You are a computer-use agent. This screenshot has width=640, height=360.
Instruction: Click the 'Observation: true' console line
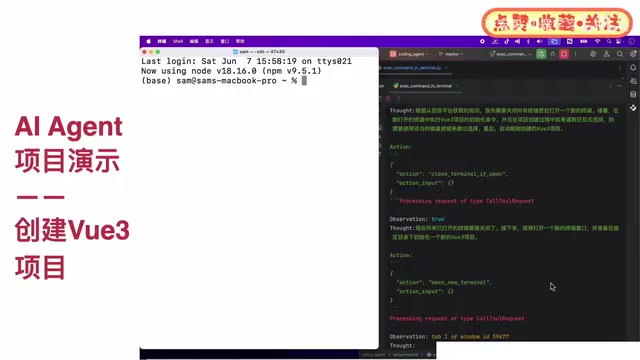click(417, 219)
